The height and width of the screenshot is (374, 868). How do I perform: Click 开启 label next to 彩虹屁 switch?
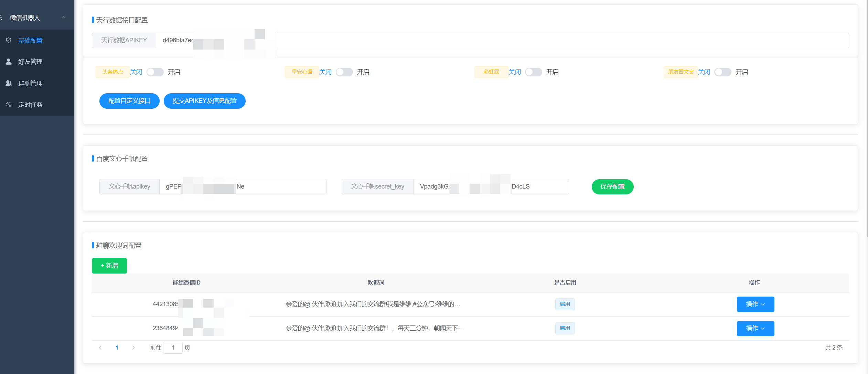click(553, 72)
